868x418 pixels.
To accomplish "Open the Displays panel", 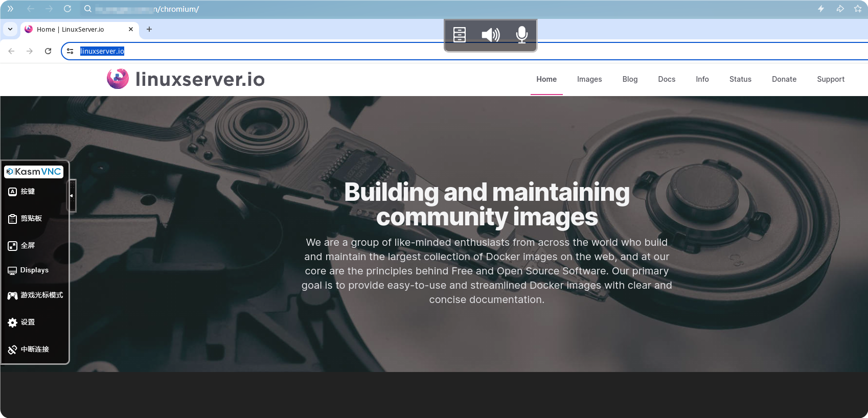I will 13,270.
